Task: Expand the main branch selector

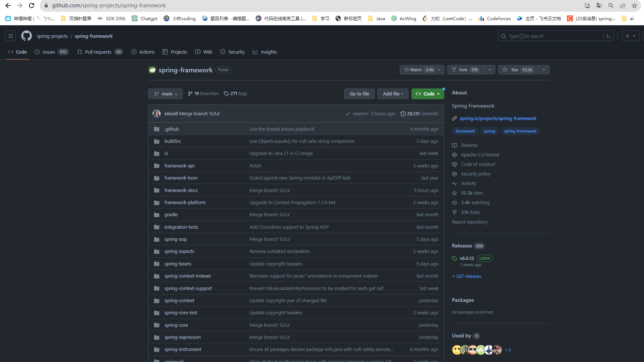Action: pos(165,94)
